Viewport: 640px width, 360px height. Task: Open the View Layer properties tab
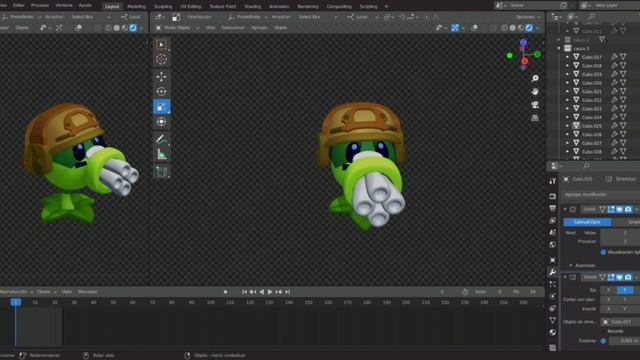553,220
